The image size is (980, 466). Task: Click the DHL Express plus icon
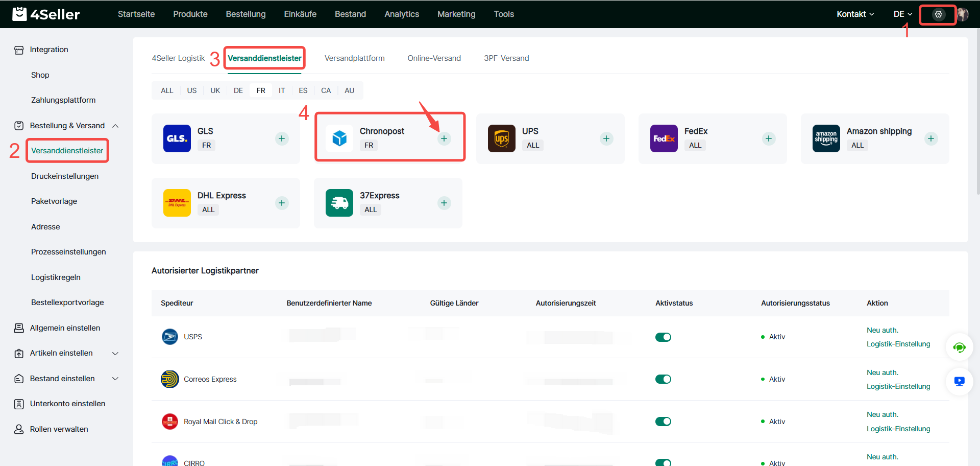pyautogui.click(x=282, y=203)
